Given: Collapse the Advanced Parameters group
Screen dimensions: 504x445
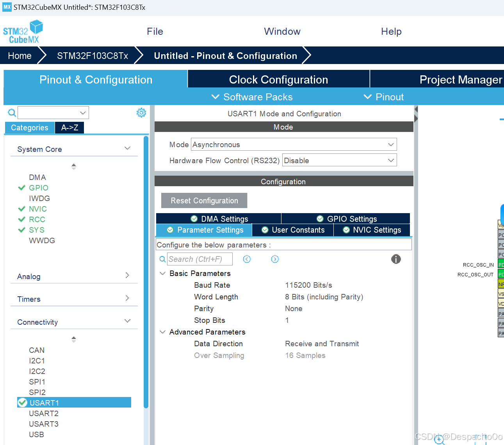Looking at the screenshot, I should click(x=163, y=332).
